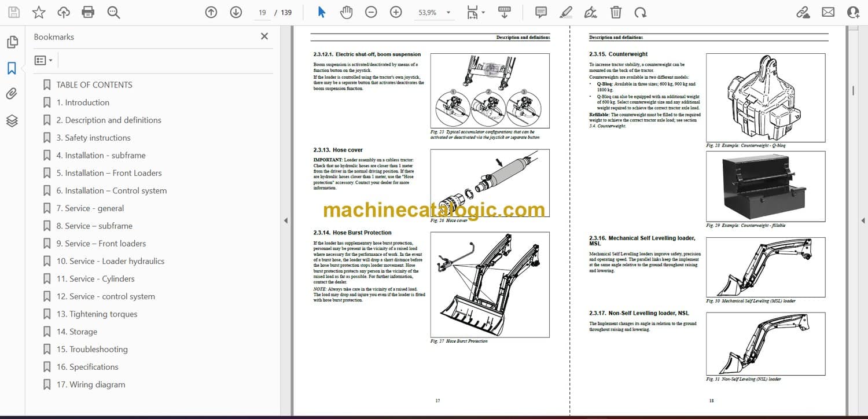868x419 pixels.
Task: Open the zoom level dropdown showing 53,9%
Action: 435,12
